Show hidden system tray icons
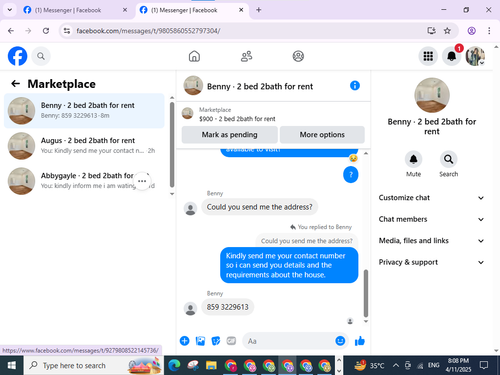 click(396, 365)
